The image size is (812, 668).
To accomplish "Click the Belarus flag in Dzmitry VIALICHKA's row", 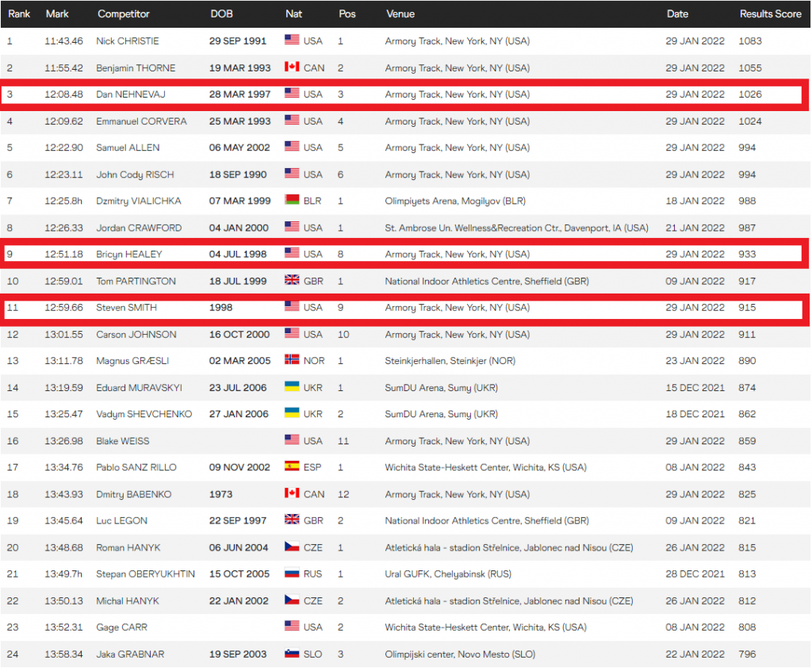I will click(x=292, y=200).
